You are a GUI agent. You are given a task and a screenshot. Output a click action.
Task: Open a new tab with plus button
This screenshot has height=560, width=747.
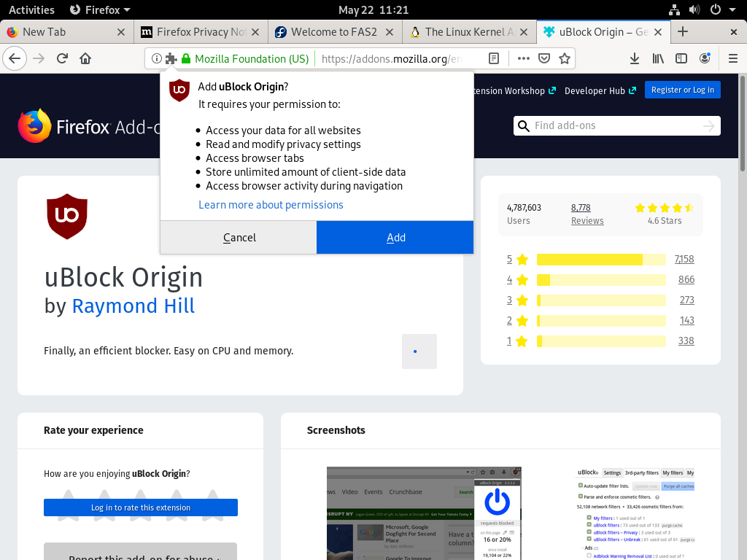[x=683, y=31]
